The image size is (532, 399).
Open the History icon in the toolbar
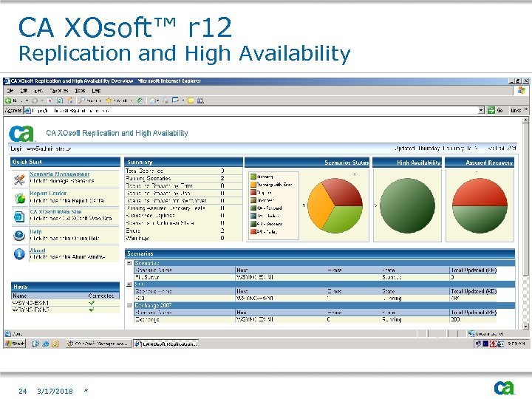(x=140, y=100)
